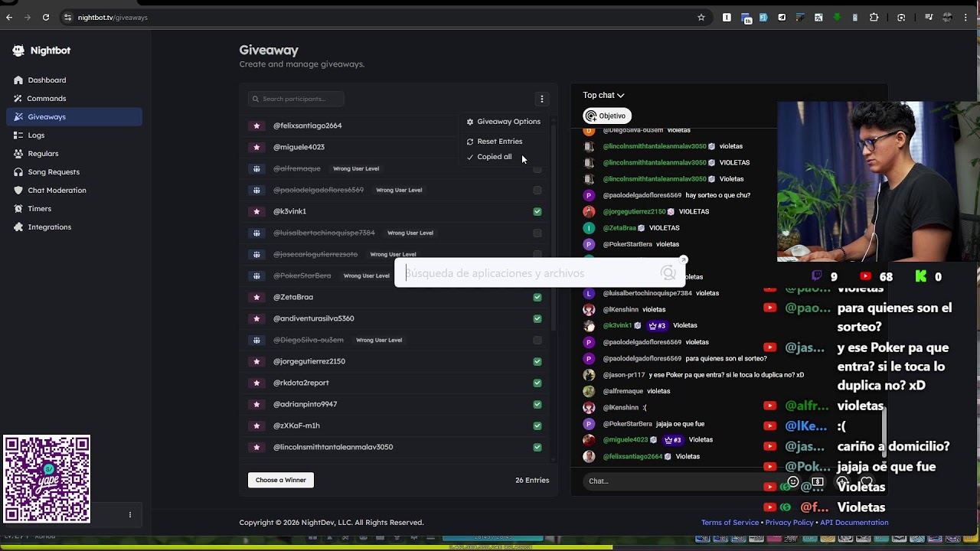Toggle the checkbox for @DiegoSilva-ou3em
This screenshot has height=551, width=980.
coord(537,340)
